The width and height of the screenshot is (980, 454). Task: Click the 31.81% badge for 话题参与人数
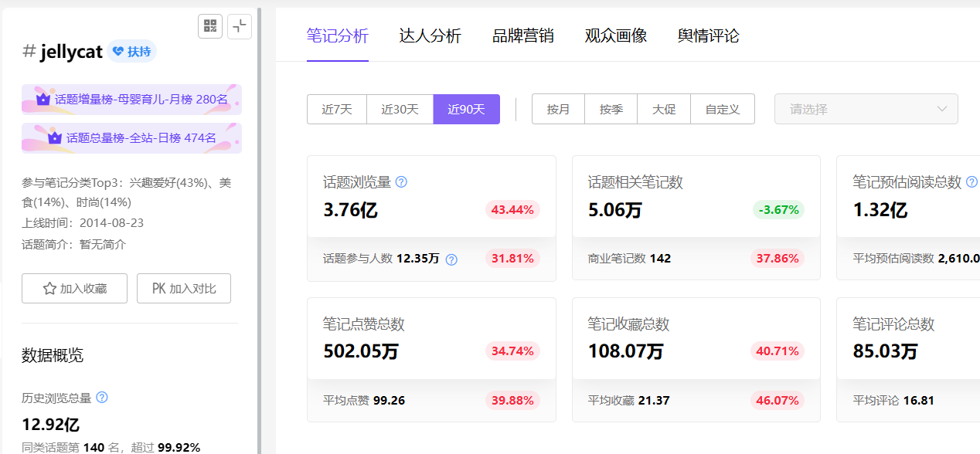coord(513,259)
